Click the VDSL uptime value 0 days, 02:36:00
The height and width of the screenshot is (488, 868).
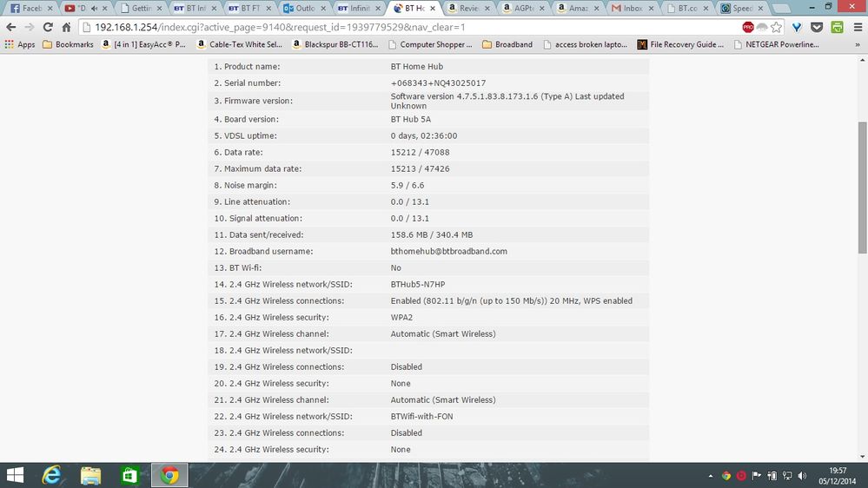coord(424,135)
